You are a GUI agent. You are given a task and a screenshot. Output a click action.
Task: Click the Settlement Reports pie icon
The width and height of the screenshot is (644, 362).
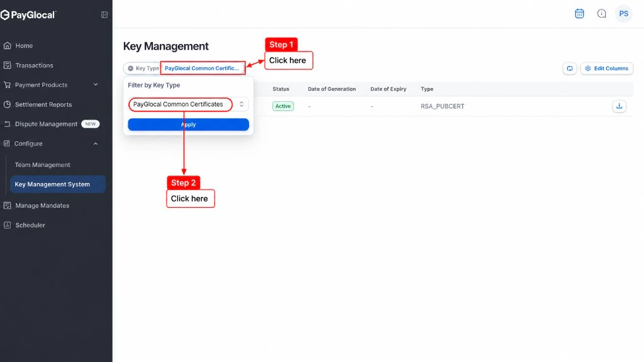pyautogui.click(x=7, y=105)
